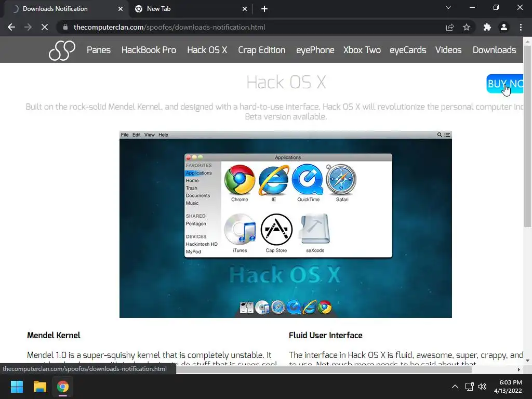Open the Chrome profile icon
Image resolution: width=532 pixels, height=399 pixels.
(x=504, y=27)
